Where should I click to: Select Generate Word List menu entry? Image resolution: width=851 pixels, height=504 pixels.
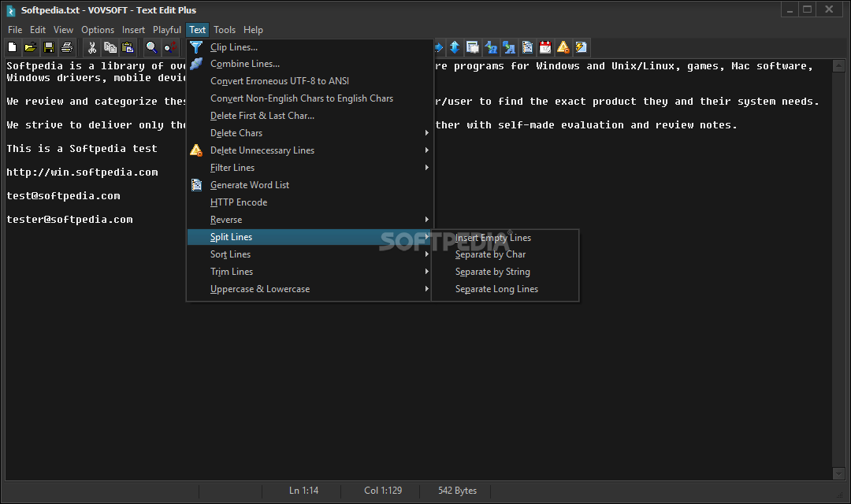pos(310,185)
